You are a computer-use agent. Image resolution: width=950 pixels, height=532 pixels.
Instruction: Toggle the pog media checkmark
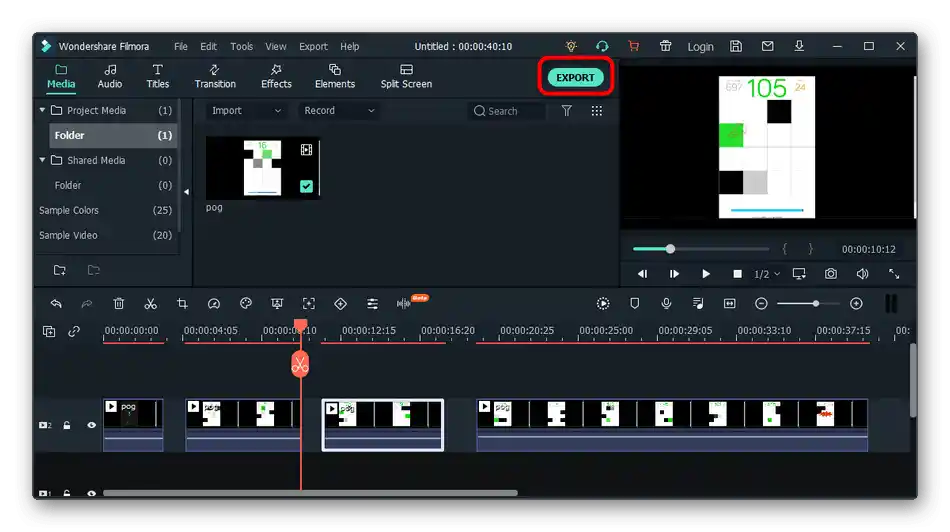[307, 186]
